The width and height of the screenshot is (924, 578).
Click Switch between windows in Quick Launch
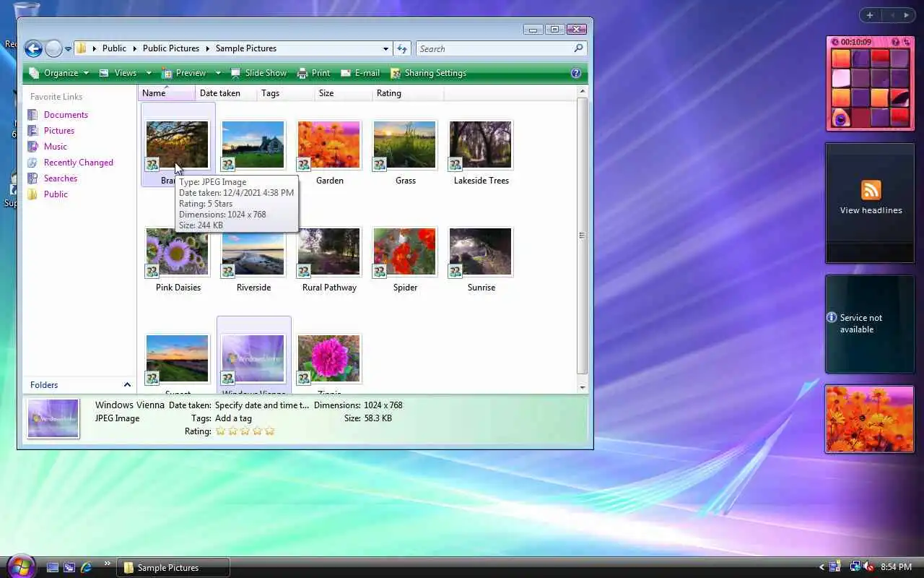pos(69,568)
